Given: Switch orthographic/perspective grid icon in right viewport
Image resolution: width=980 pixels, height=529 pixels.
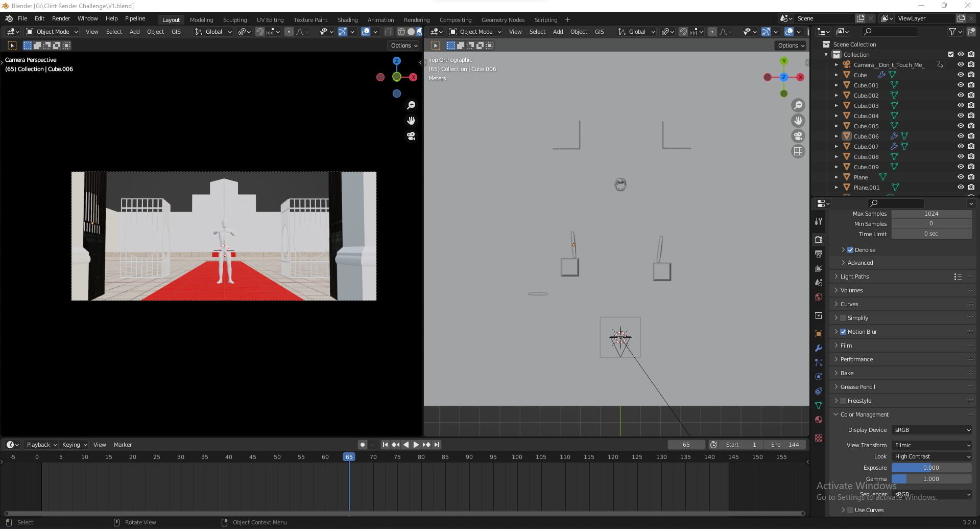Looking at the screenshot, I should pos(798,151).
